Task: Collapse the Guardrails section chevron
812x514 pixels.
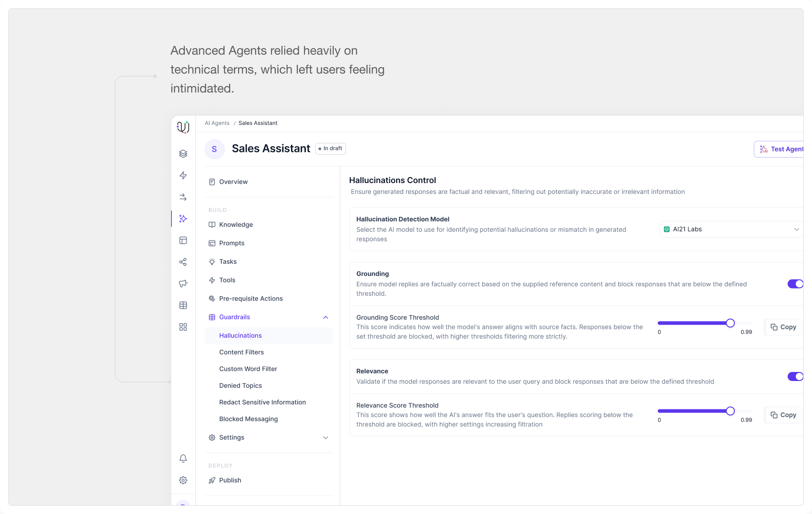Action: 326,317
